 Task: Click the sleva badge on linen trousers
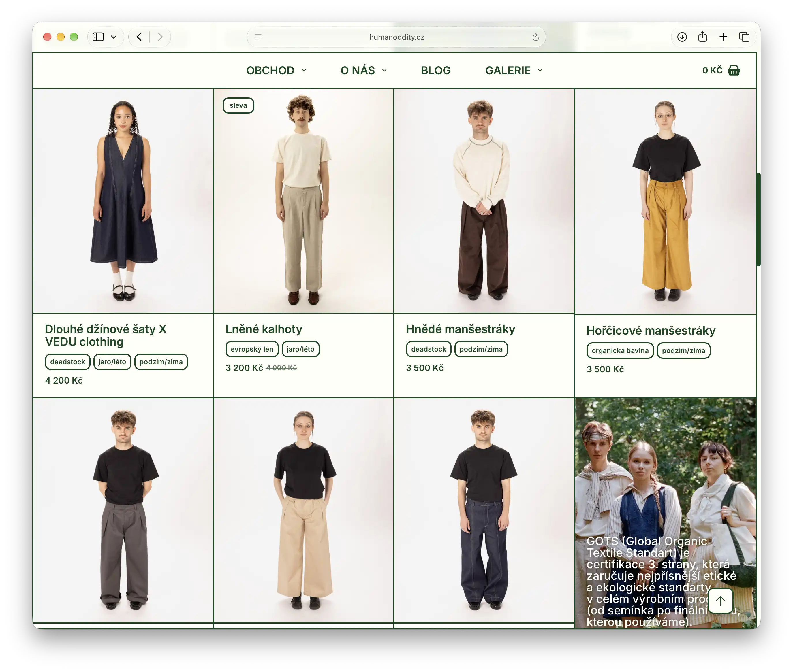coord(238,105)
